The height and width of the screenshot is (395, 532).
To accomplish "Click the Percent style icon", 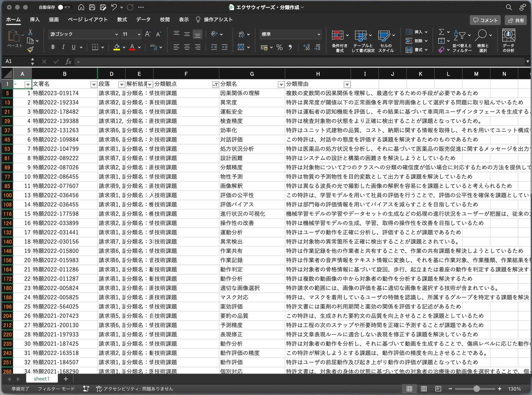I will pyautogui.click(x=279, y=47).
